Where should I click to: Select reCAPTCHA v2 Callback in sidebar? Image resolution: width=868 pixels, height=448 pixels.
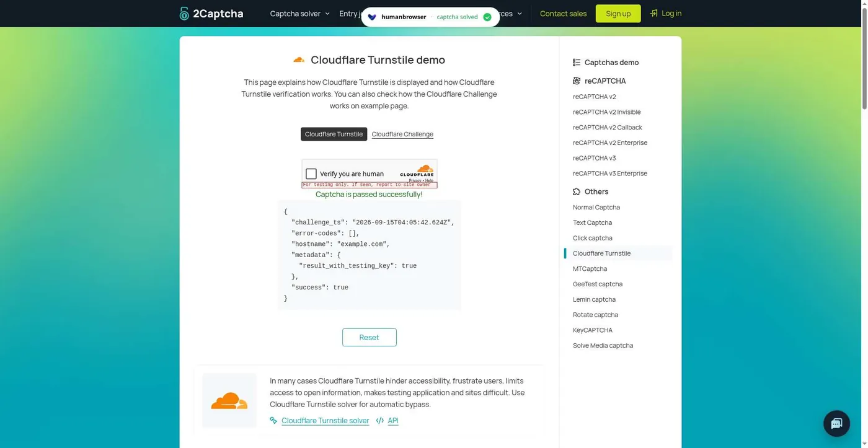(x=607, y=128)
